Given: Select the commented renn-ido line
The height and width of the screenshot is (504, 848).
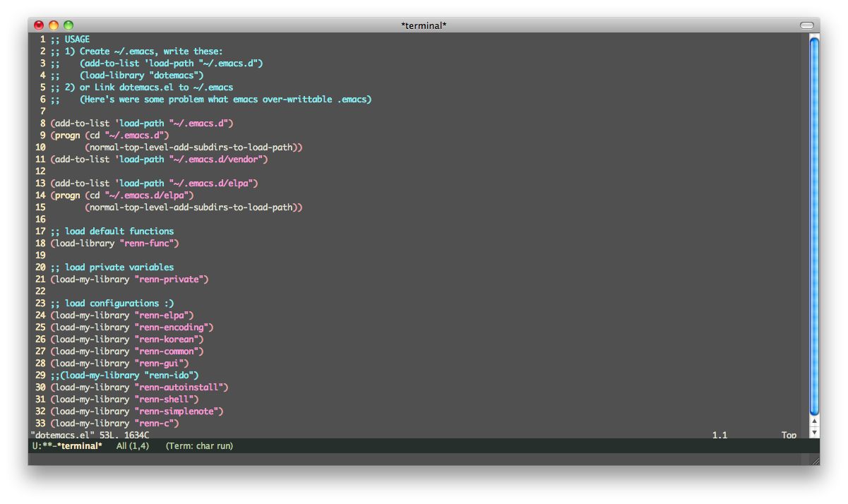Looking at the screenshot, I should tap(124, 375).
